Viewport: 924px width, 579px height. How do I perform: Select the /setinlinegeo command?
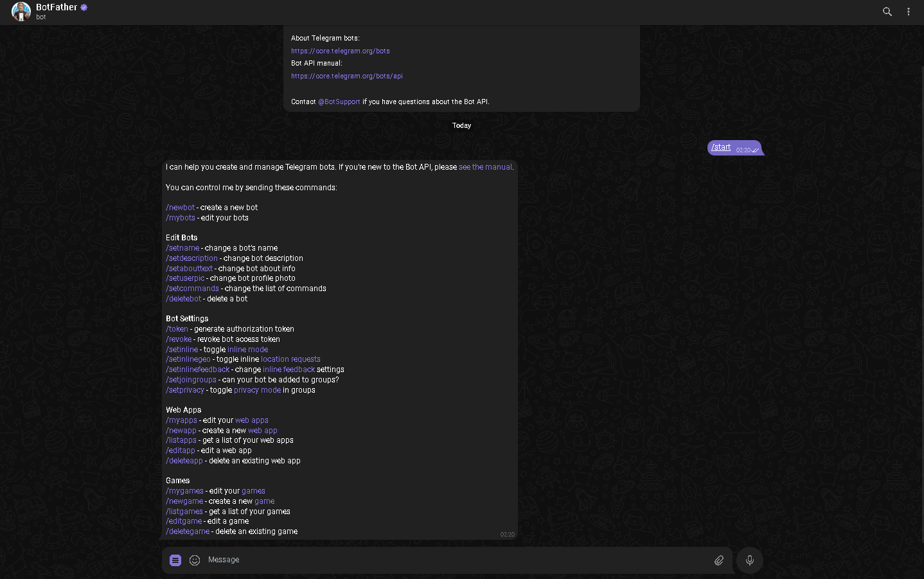click(x=188, y=359)
